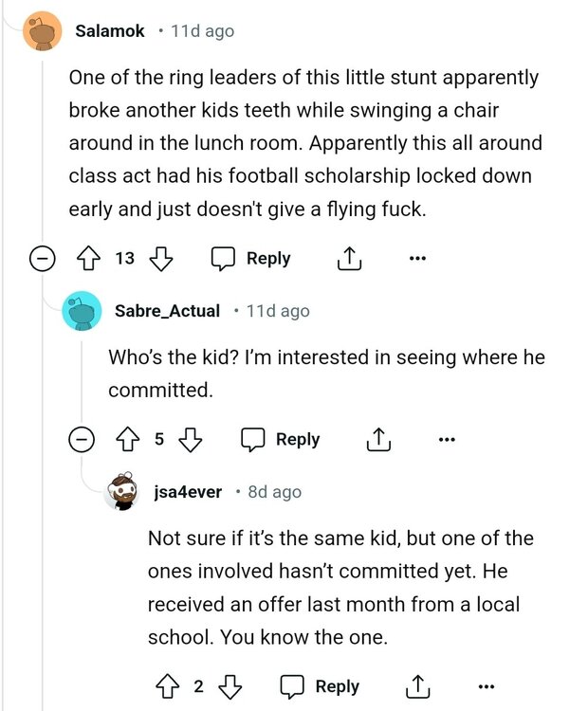Downvote jsa4ever's comment
Viewport: 588px width, 711px height.
point(230,686)
